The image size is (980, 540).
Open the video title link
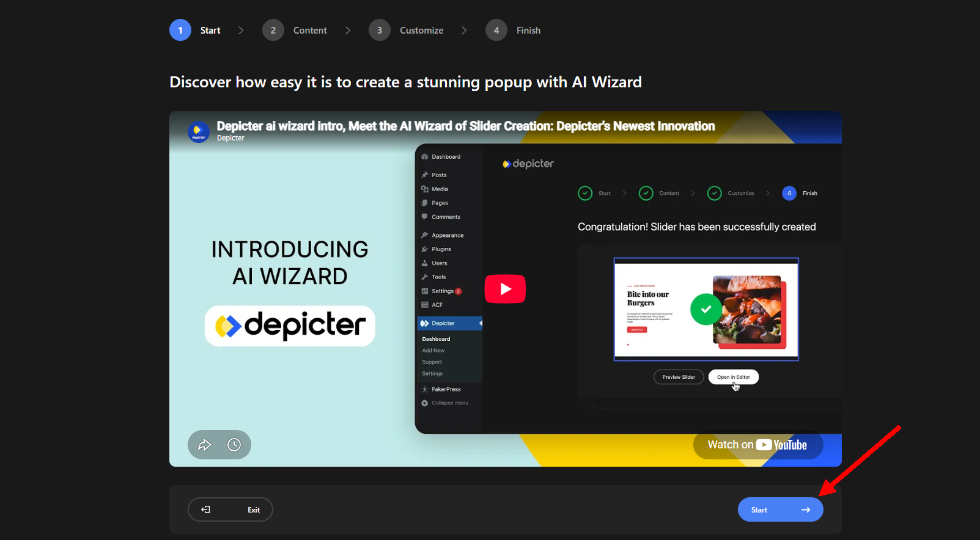click(x=466, y=126)
